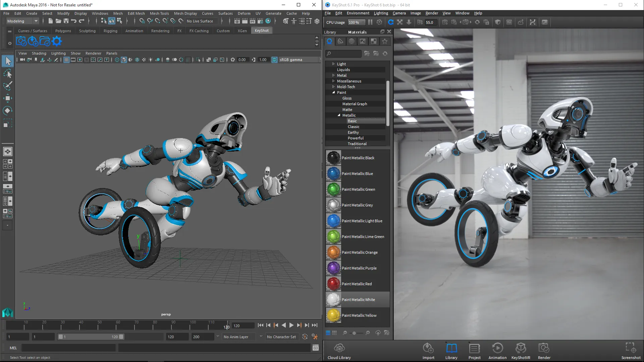Toggle sRGB gamma display option
Image resolution: width=644 pixels, height=362 pixels.
pyautogui.click(x=274, y=60)
